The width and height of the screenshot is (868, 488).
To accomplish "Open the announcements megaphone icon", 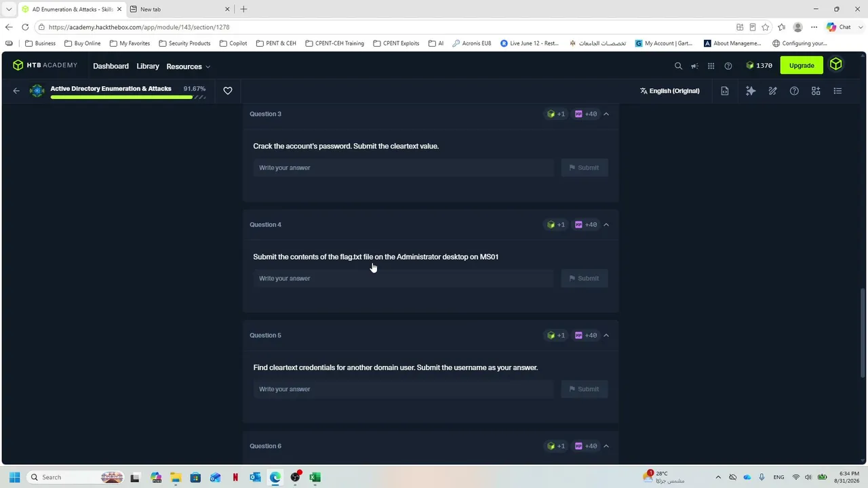I will click(x=694, y=66).
